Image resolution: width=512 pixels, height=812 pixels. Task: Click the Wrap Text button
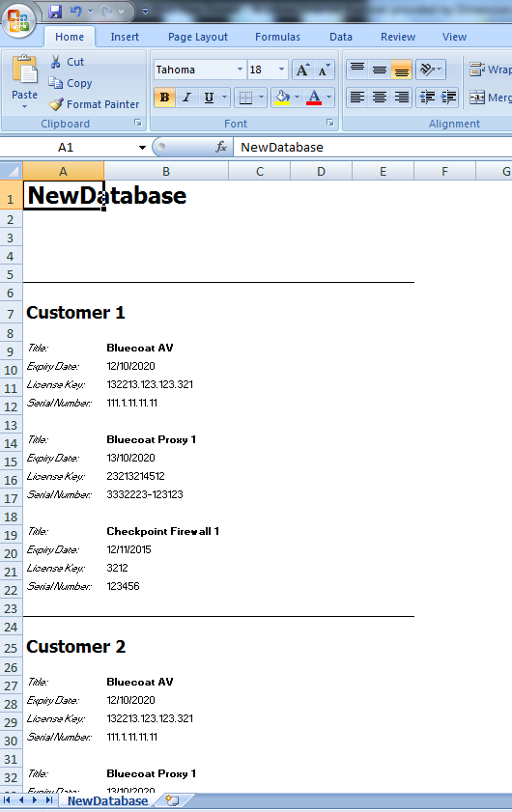point(490,70)
